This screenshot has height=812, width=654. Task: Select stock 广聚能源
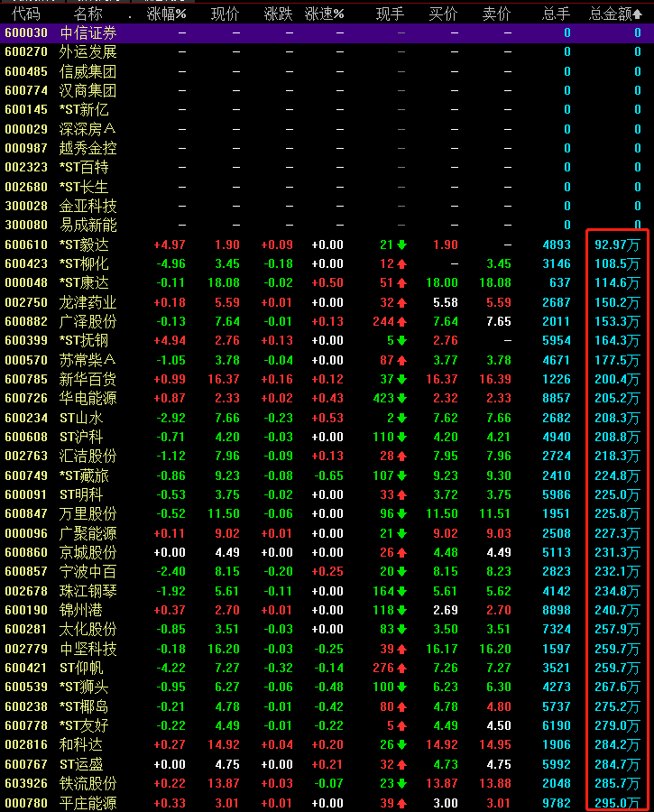pyautogui.click(x=88, y=533)
